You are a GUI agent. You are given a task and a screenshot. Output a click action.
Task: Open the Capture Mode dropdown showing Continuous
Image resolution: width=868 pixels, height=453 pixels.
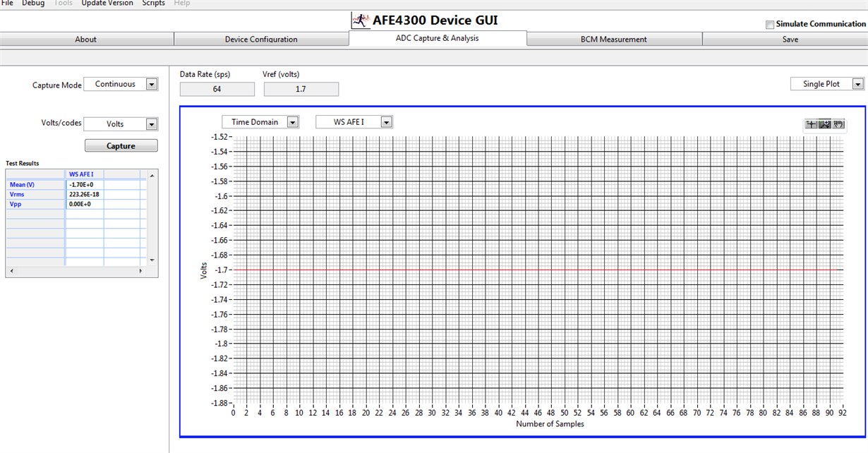(121, 84)
